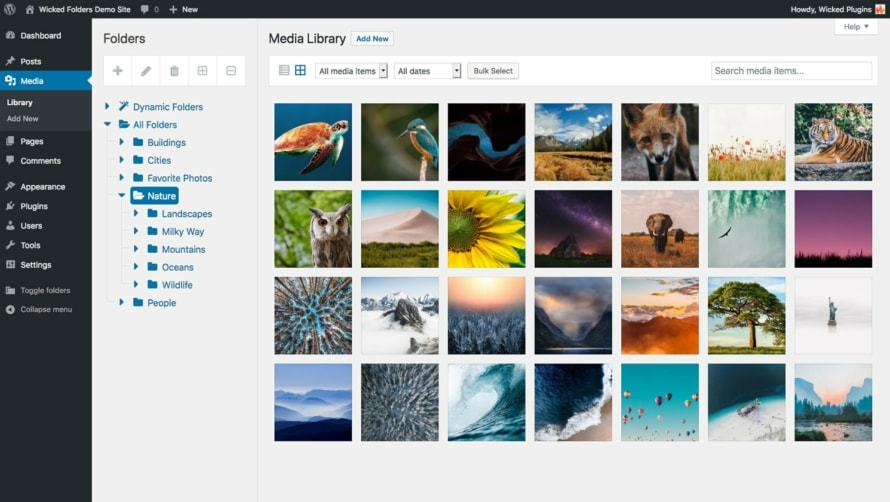Expand the Dynamic Folders tree node

pos(107,107)
